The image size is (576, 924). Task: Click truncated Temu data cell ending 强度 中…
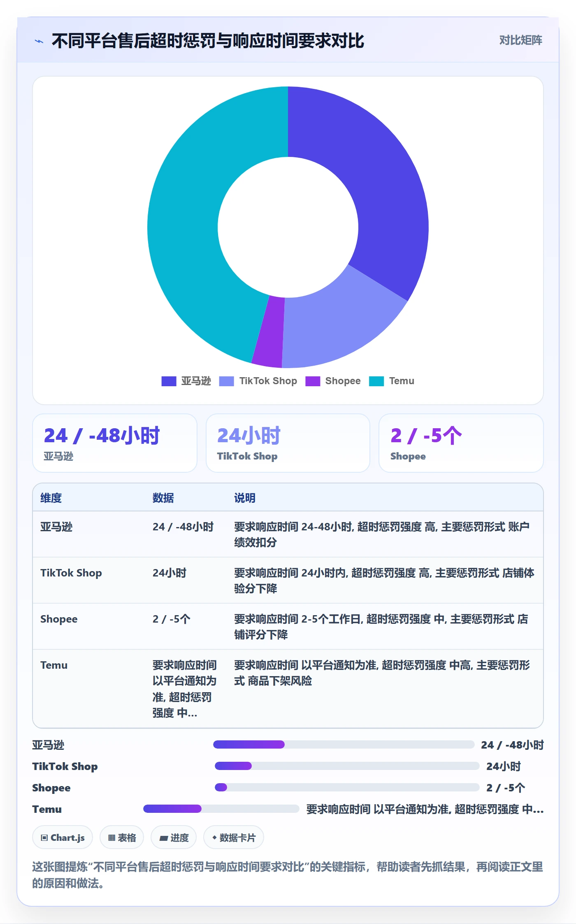185,689
